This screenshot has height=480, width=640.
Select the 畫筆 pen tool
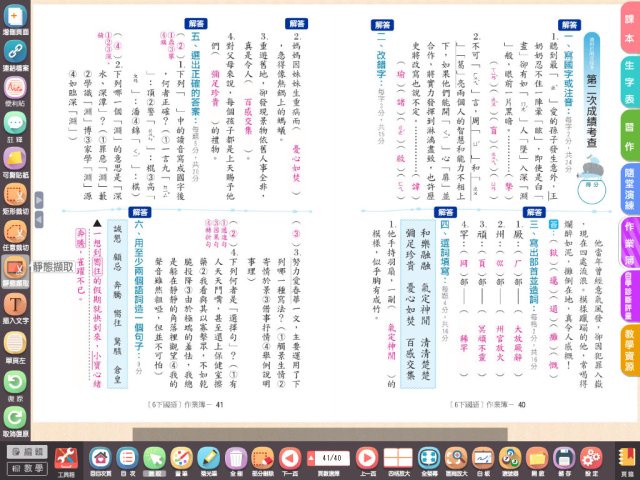coord(180,456)
